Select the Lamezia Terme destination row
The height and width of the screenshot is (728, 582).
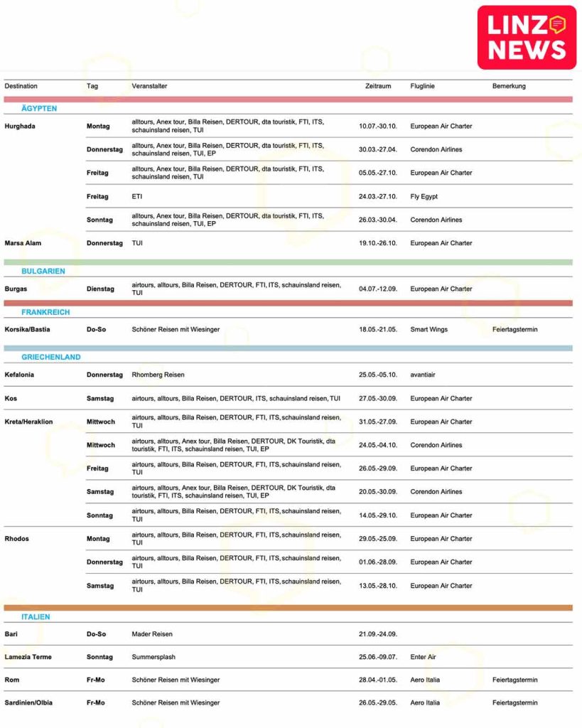(28, 657)
